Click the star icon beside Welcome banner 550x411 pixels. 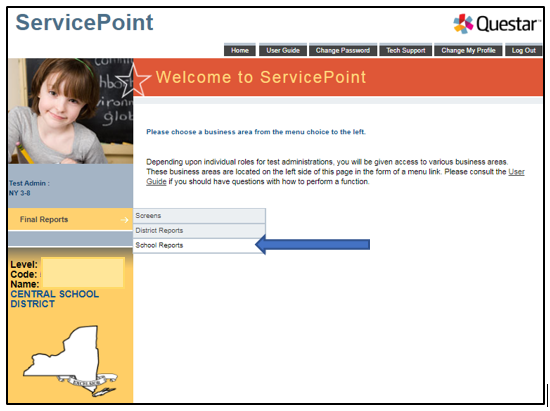(x=133, y=80)
